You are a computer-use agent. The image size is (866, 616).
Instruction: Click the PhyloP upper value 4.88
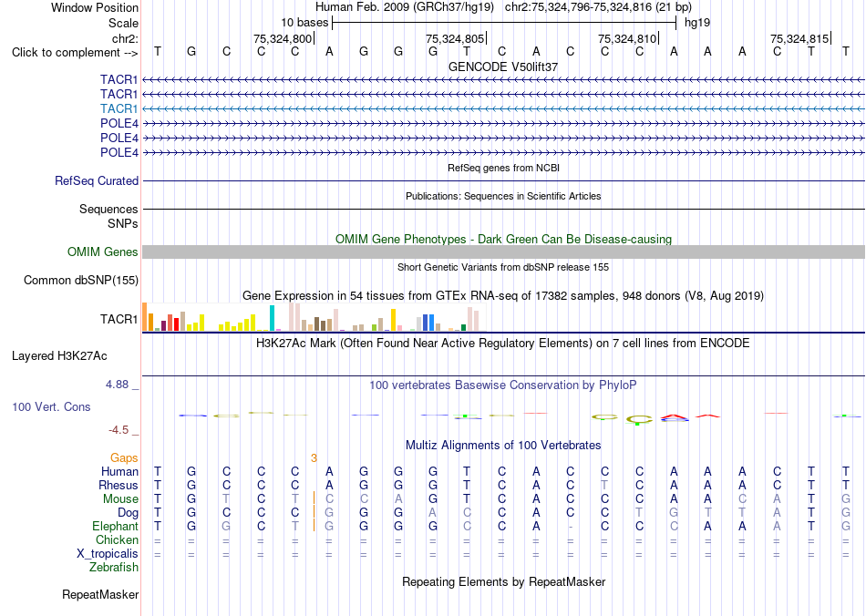click(117, 385)
